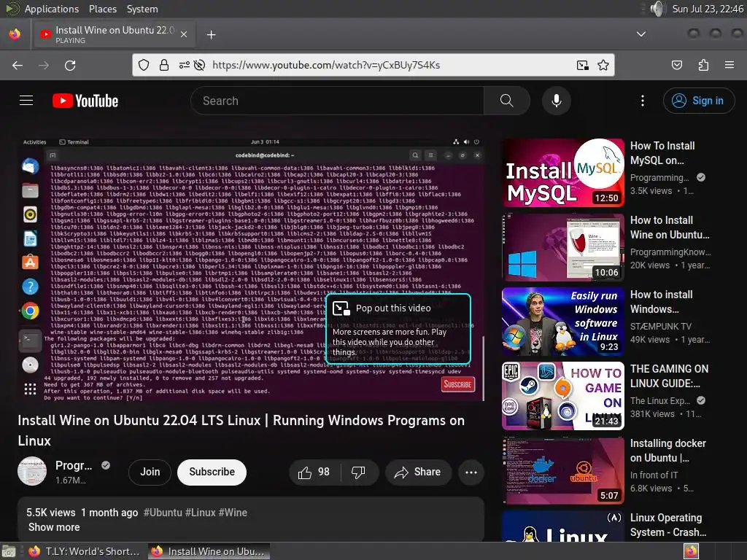Like the video with thumbs up

314,472
